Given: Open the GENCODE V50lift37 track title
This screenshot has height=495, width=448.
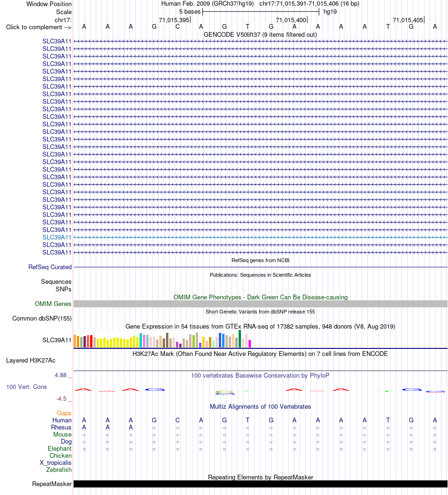Looking at the screenshot, I should (x=260, y=35).
